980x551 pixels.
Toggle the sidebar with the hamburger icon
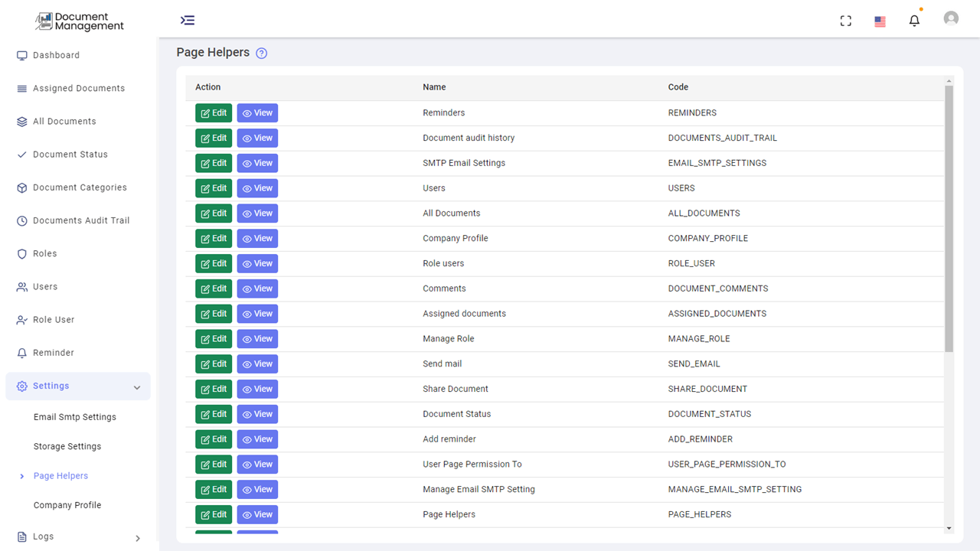pyautogui.click(x=188, y=20)
